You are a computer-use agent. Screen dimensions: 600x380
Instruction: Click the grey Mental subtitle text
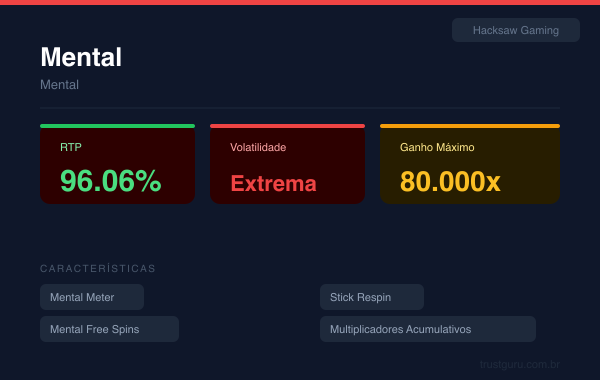(59, 85)
